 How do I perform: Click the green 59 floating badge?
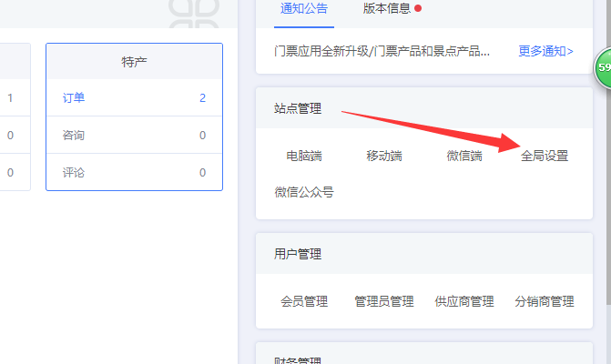(x=603, y=69)
